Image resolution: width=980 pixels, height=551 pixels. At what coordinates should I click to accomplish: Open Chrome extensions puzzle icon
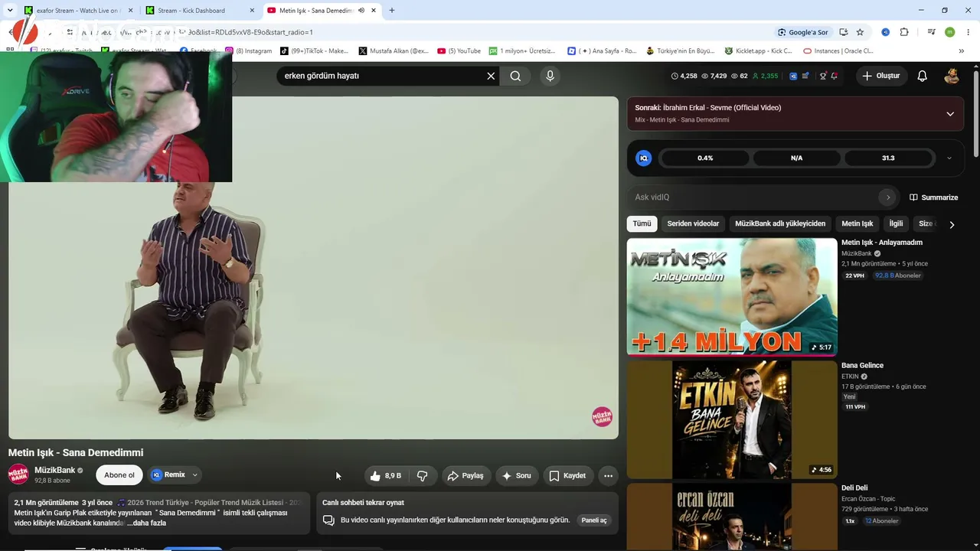(x=904, y=32)
